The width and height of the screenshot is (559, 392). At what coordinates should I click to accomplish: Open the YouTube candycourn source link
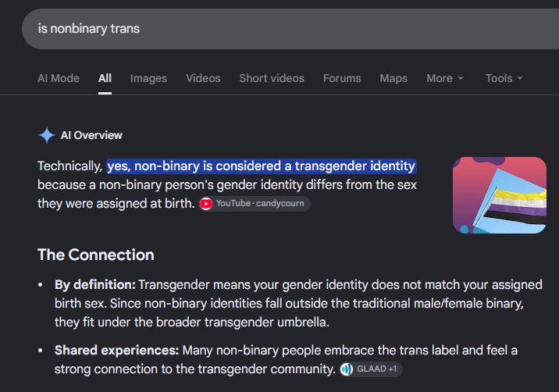coord(255,204)
